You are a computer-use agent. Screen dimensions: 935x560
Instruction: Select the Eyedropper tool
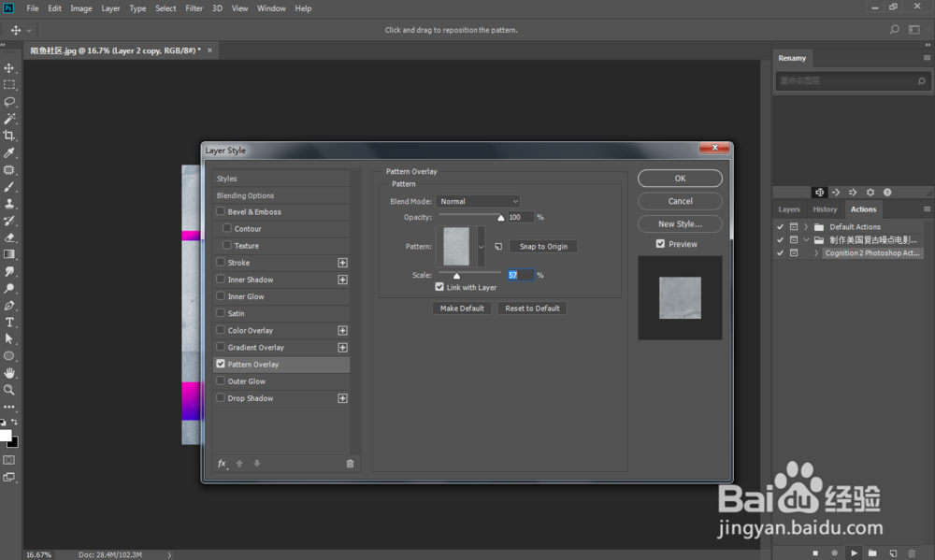coord(9,152)
